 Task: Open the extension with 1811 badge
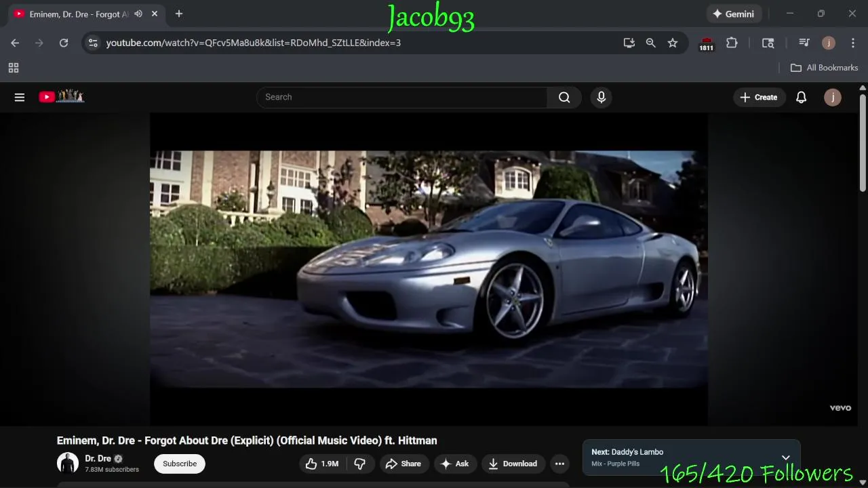(707, 43)
